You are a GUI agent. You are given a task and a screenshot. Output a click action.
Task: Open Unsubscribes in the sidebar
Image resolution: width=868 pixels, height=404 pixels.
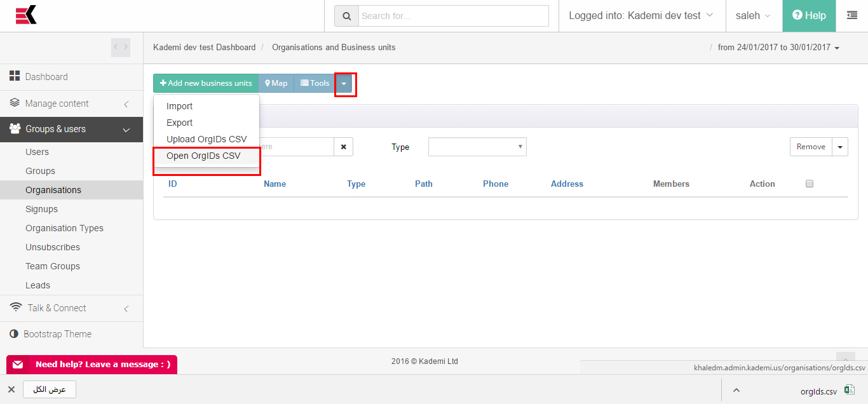(x=53, y=247)
